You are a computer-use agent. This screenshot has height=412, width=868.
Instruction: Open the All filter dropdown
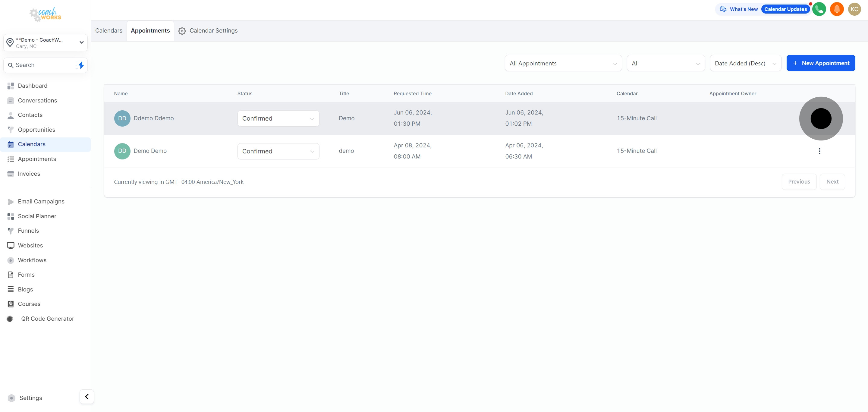click(x=665, y=63)
